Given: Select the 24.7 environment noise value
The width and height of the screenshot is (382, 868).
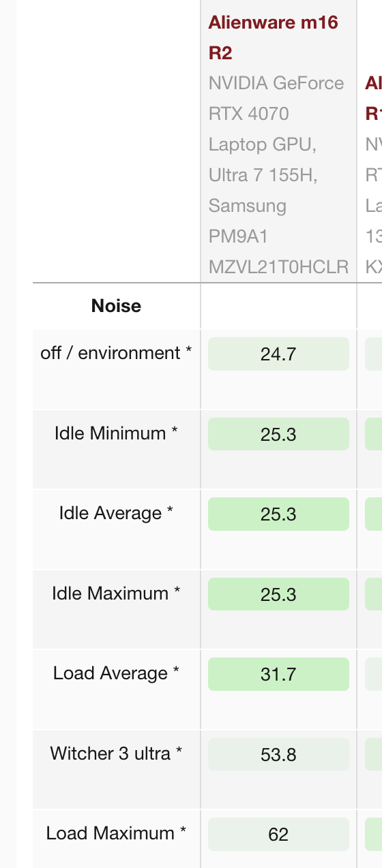Looking at the screenshot, I should click(278, 354).
